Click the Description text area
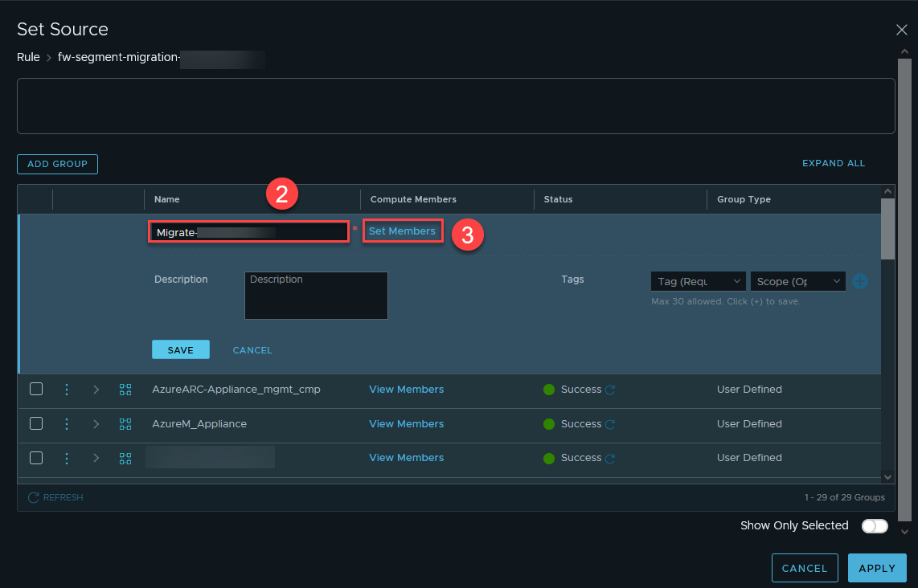The width and height of the screenshot is (918, 588). (x=316, y=296)
